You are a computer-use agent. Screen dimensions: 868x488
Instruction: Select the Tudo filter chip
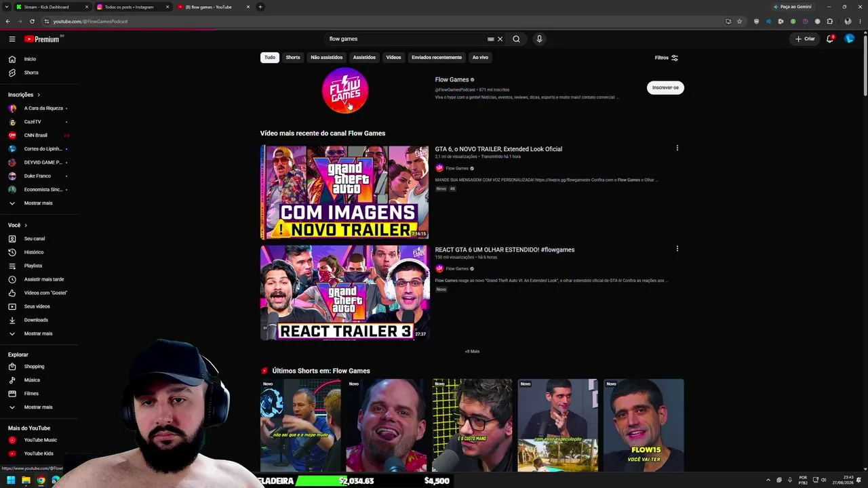[270, 58]
